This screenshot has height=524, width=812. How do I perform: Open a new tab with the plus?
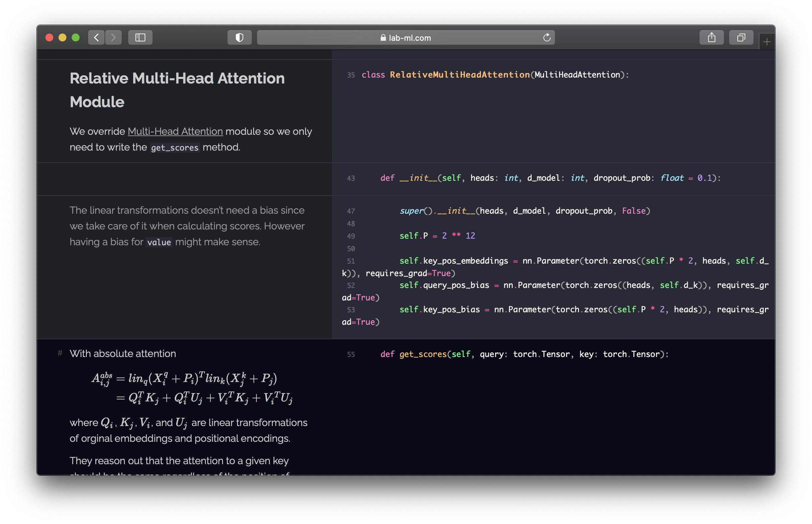(767, 41)
